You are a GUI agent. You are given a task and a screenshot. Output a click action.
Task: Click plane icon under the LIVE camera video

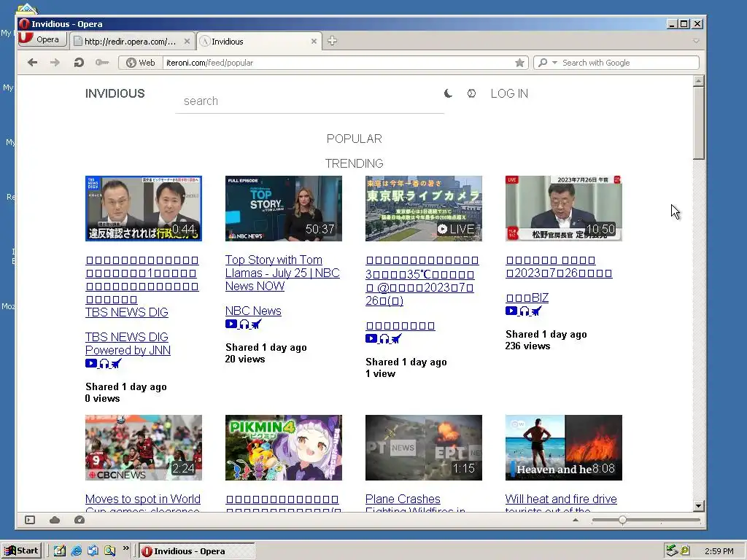pyautogui.click(x=396, y=339)
